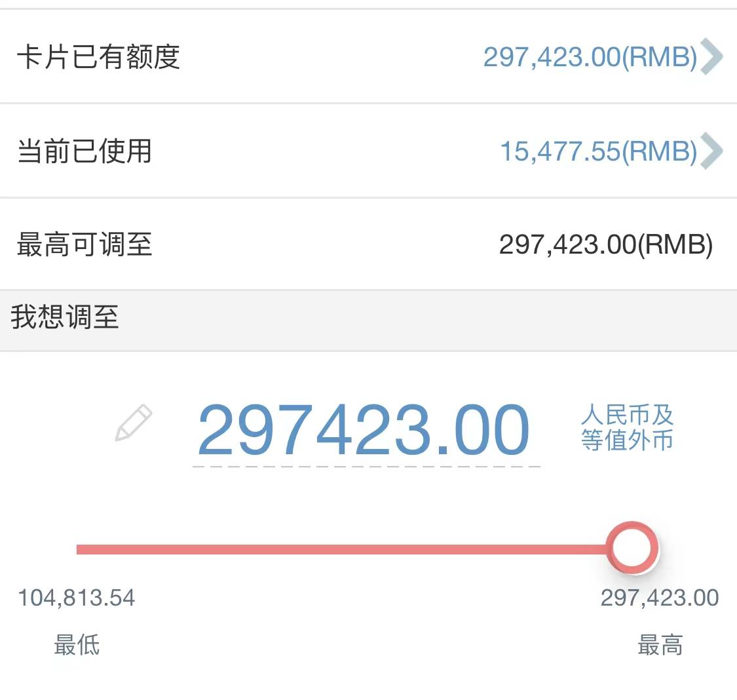The width and height of the screenshot is (737, 700).
Task: Click the 最高可调至 row label
Action: pos(85,244)
